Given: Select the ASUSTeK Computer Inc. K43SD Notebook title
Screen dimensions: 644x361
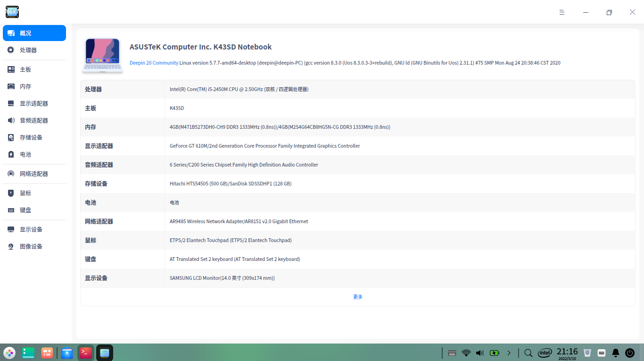Looking at the screenshot, I should 201,47.
